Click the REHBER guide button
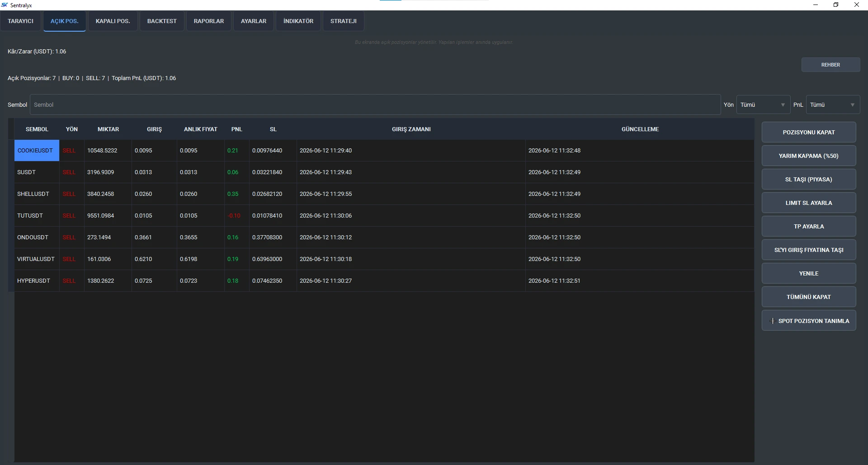 (x=830, y=65)
